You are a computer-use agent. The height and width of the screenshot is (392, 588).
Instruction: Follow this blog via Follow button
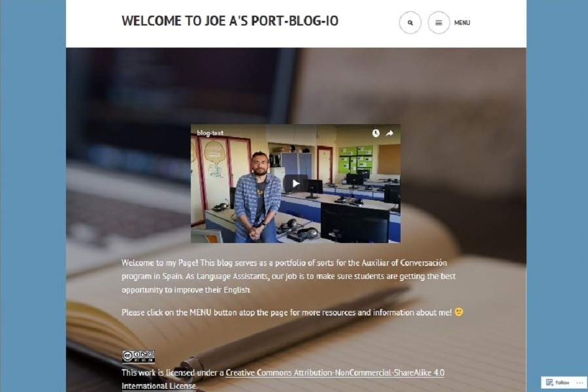coord(558,382)
